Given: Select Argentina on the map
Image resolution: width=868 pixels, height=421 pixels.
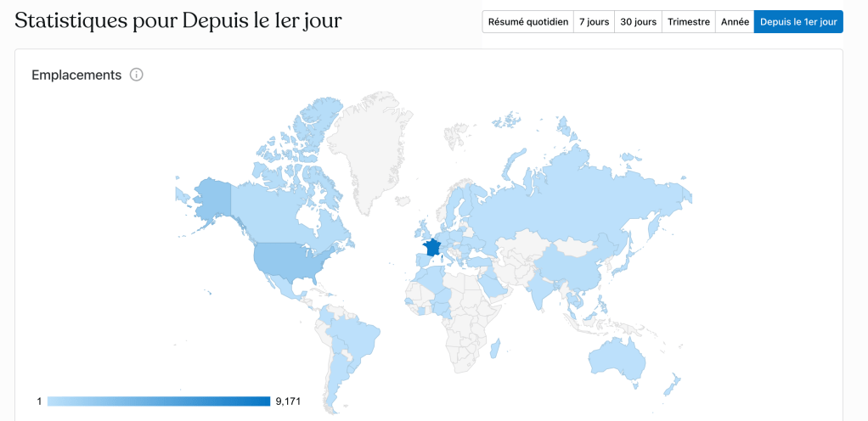Looking at the screenshot, I should point(337,378).
